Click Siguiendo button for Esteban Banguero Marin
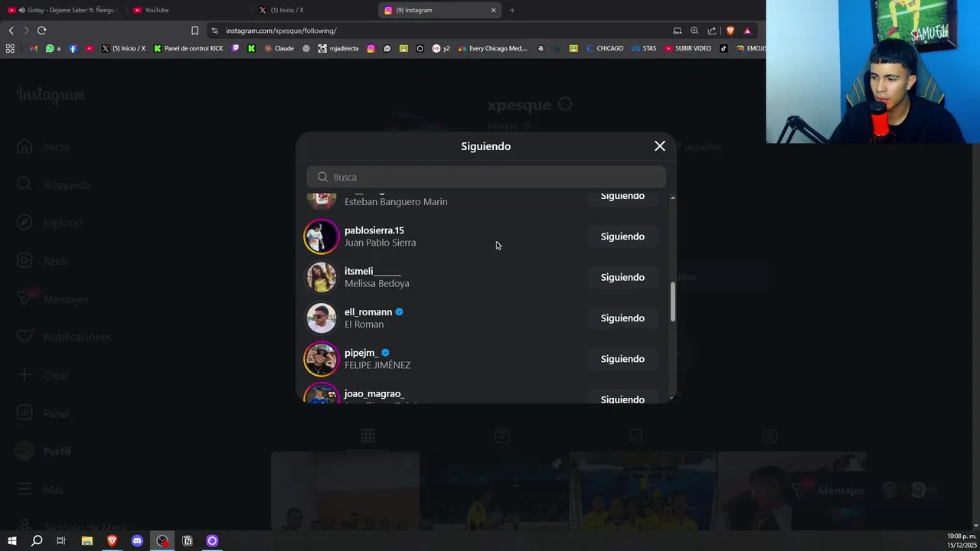 (622, 197)
